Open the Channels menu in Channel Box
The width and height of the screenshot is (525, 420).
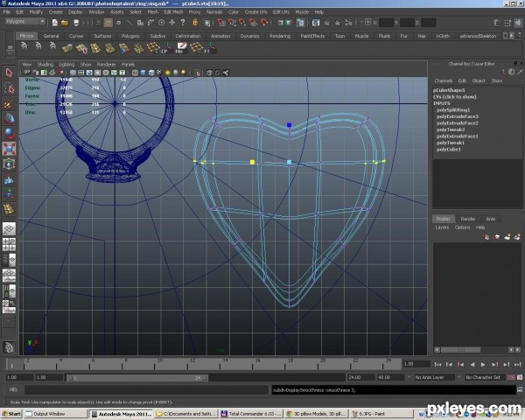coord(444,80)
